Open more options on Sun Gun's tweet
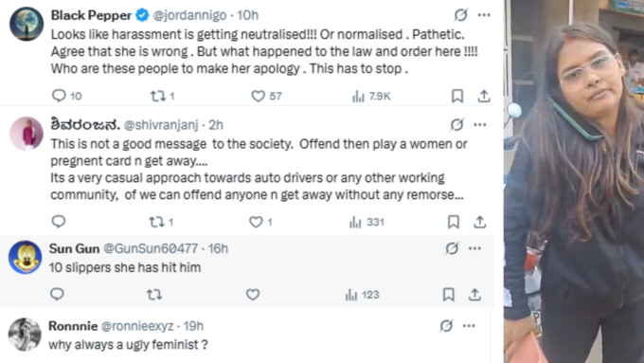 coord(474,248)
